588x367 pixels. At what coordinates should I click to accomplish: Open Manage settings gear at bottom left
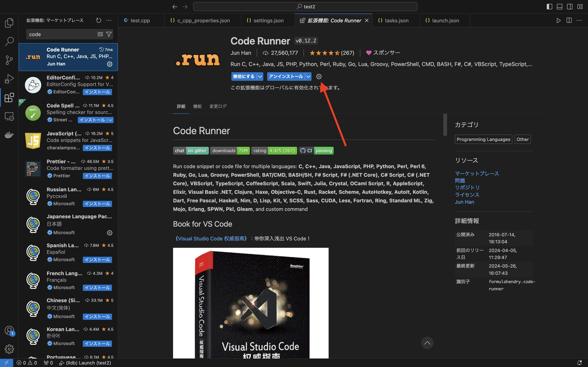(9, 349)
